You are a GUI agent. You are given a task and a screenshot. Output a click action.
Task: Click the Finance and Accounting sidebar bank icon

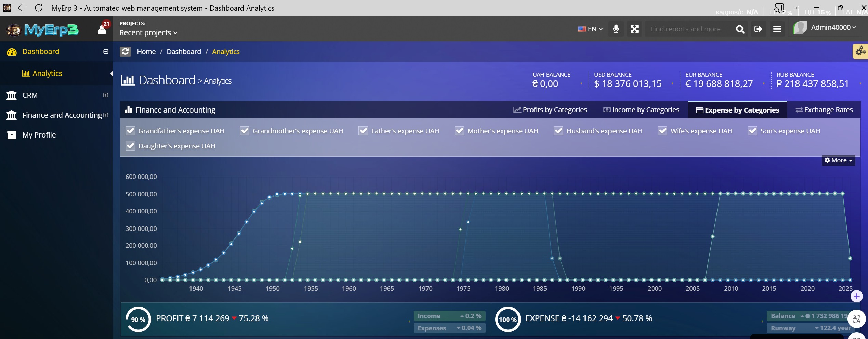pyautogui.click(x=12, y=115)
